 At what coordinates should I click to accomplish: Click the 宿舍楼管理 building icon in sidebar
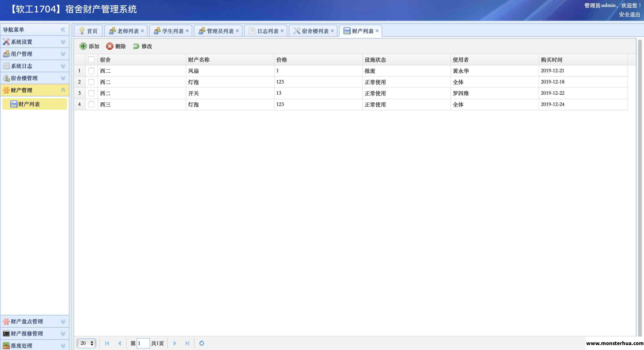coord(6,78)
